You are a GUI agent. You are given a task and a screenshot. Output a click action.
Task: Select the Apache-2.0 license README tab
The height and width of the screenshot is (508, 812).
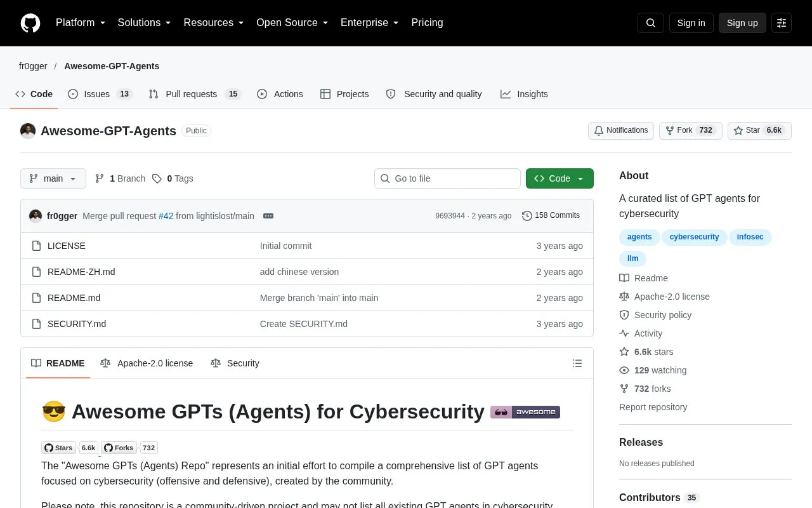pos(147,363)
